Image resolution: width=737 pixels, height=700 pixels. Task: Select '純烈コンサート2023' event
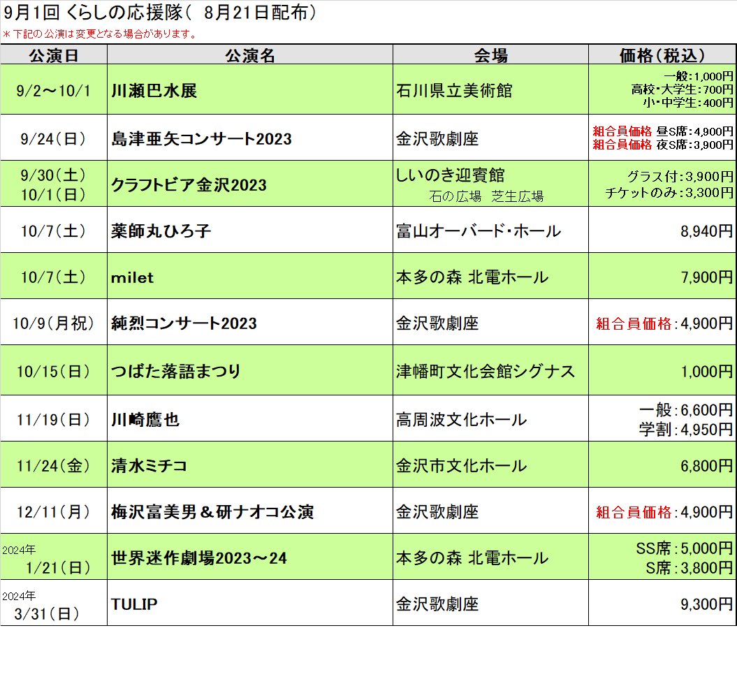pos(184,323)
